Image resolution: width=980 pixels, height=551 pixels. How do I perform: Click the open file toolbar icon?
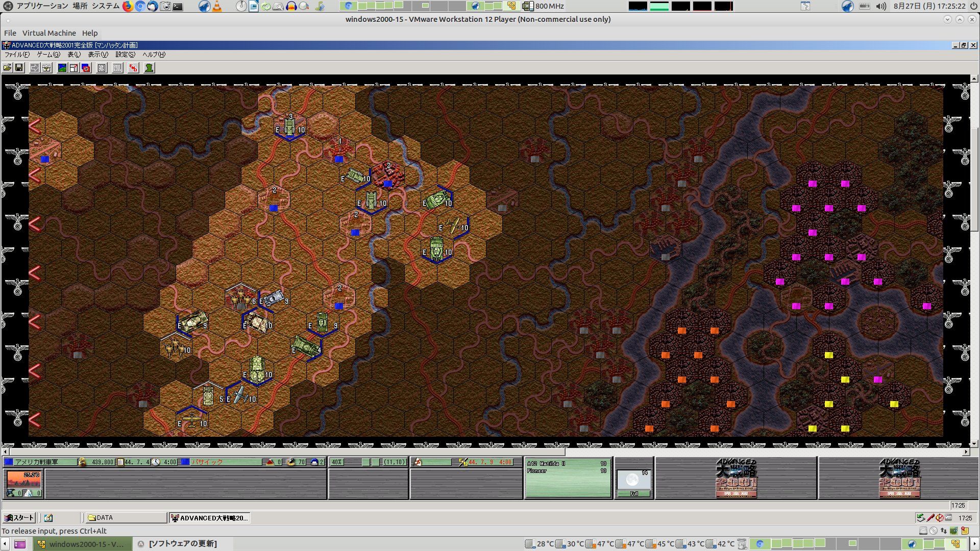7,68
